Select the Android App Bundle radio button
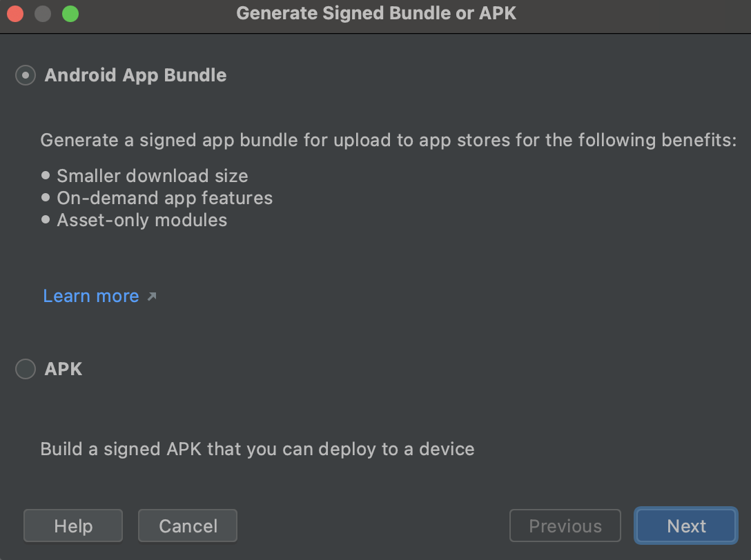The image size is (751, 560). (26, 75)
